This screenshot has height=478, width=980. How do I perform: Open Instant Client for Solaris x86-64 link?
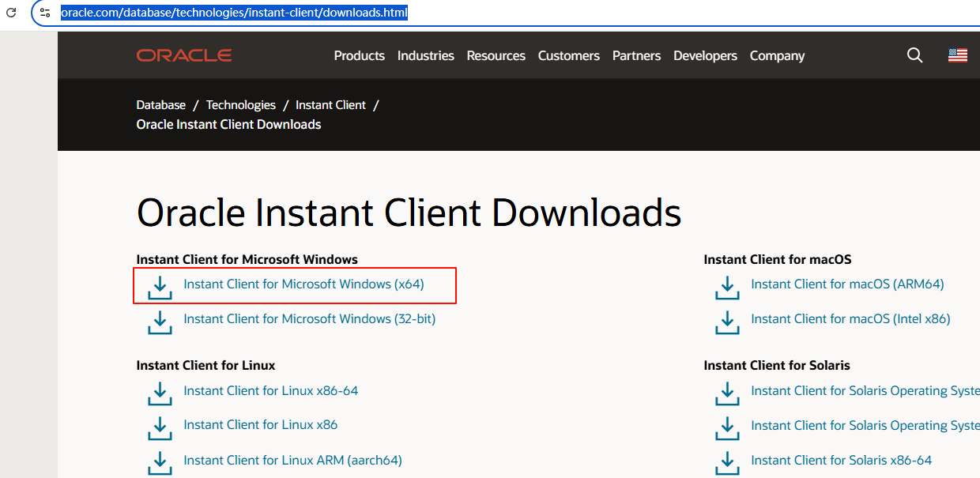click(x=842, y=460)
